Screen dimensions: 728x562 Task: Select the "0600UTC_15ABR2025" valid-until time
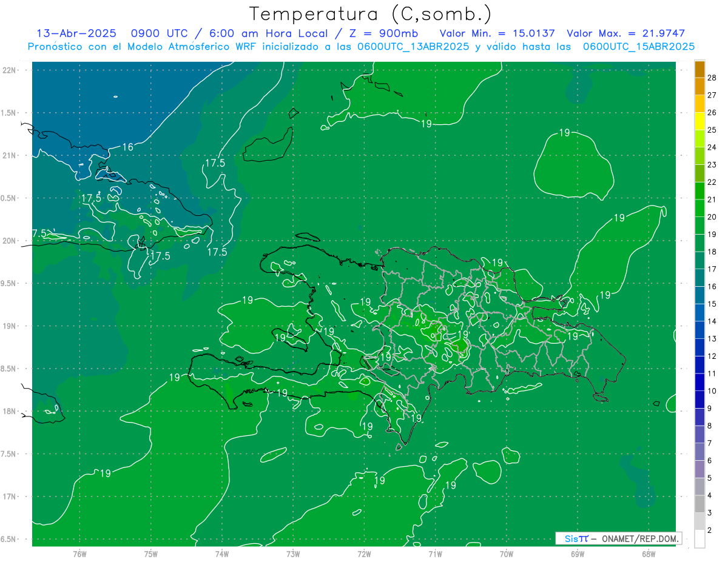coord(639,47)
